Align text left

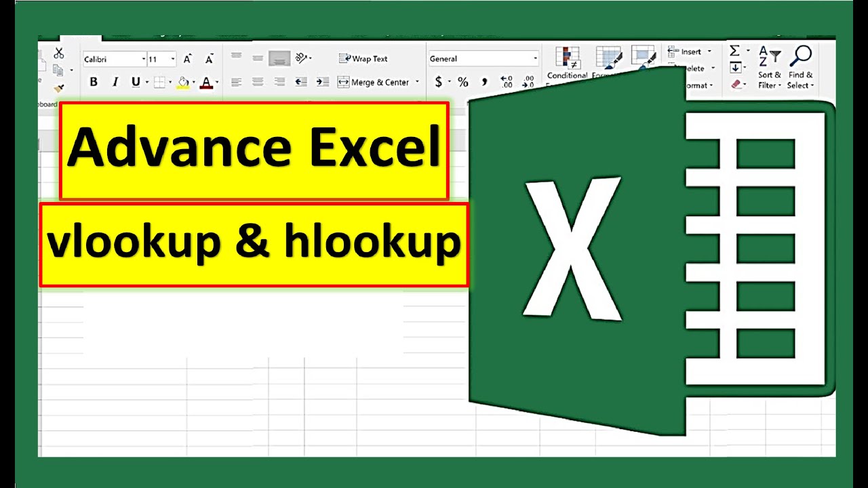click(x=236, y=82)
